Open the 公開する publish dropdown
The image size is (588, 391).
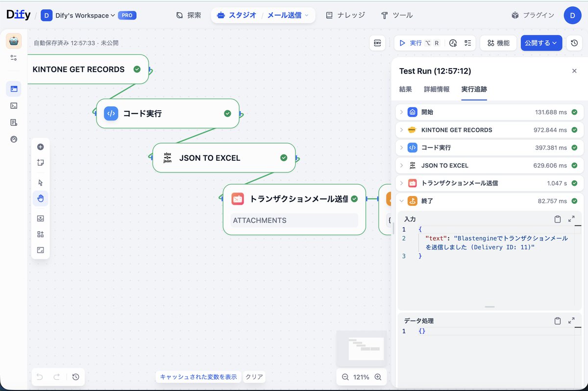541,43
